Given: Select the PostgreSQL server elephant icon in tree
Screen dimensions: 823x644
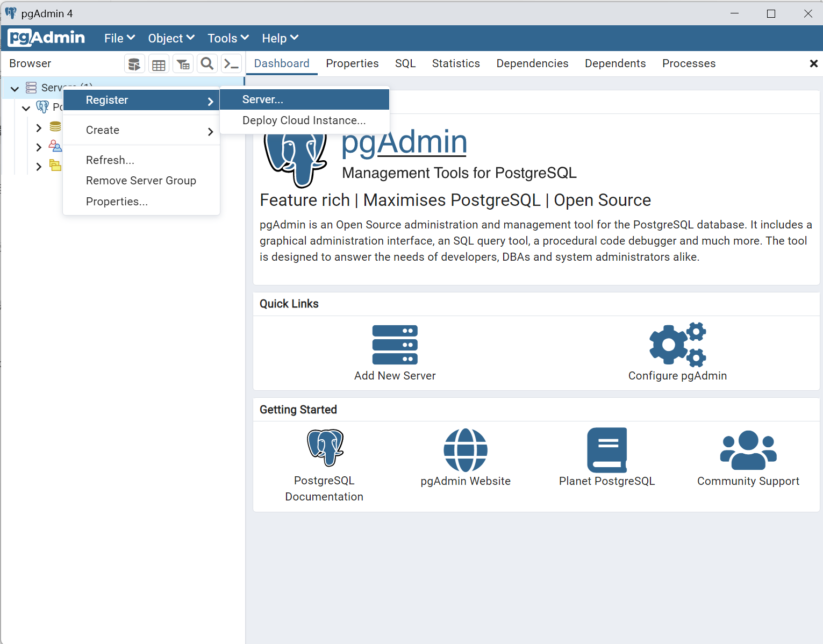Looking at the screenshot, I should (x=42, y=107).
